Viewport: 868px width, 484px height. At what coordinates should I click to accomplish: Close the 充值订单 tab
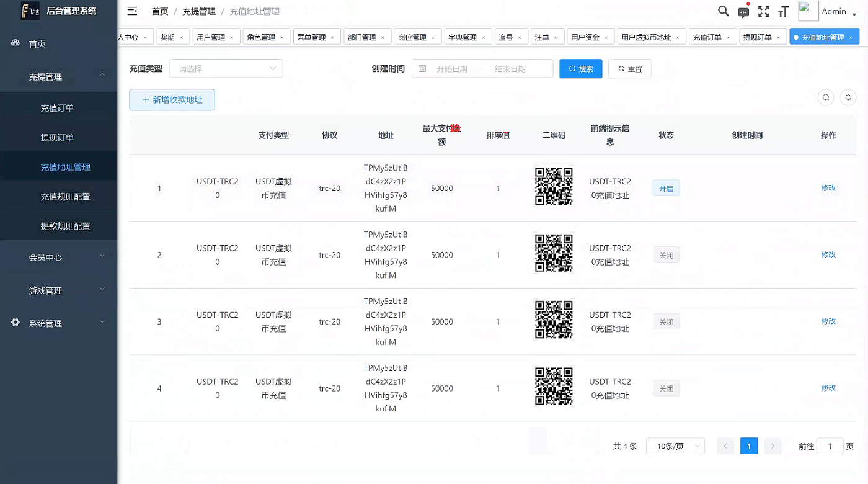728,38
